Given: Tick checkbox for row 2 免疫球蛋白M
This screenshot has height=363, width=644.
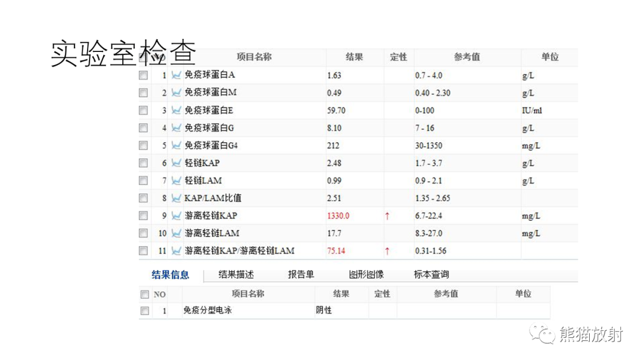Looking at the screenshot, I should [x=143, y=93].
